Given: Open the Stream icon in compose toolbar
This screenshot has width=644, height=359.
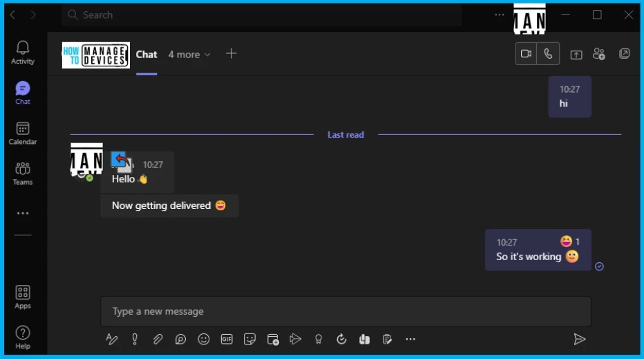Looking at the screenshot, I should 295,339.
